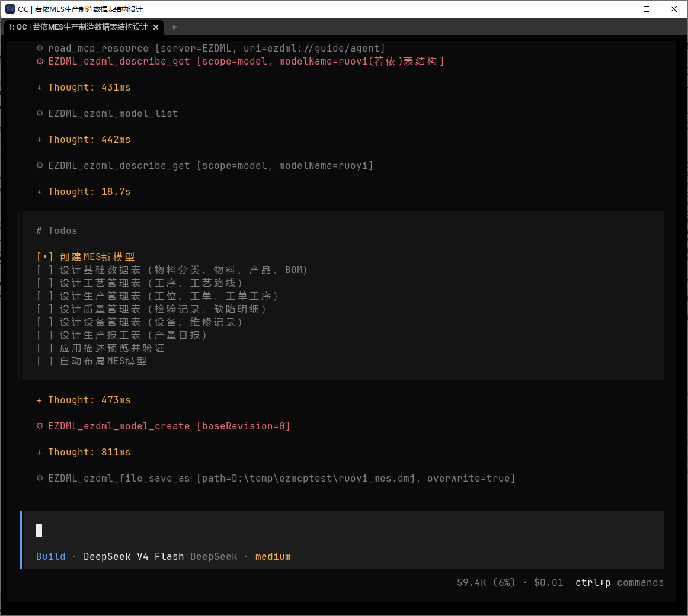Image resolution: width=688 pixels, height=616 pixels.
Task: Expand the Thought: 18.7s entry
Action: [84, 191]
